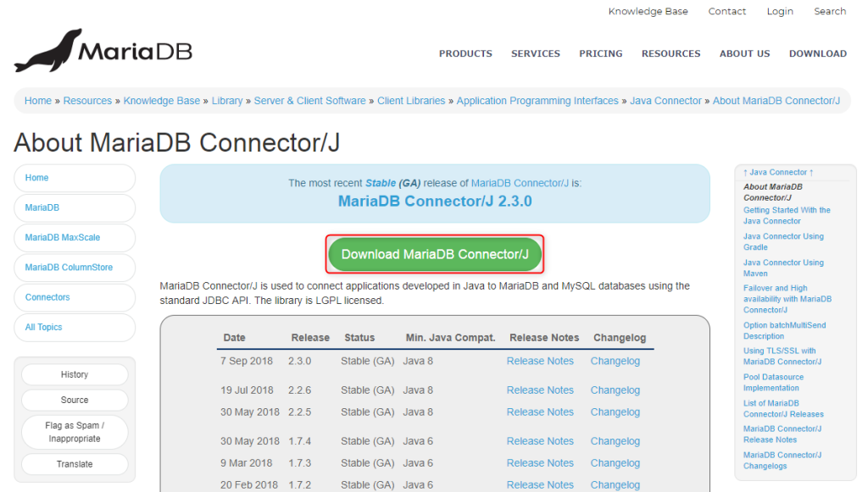The height and width of the screenshot is (492, 868).
Task: Open the RESOURCES menu
Action: (671, 53)
